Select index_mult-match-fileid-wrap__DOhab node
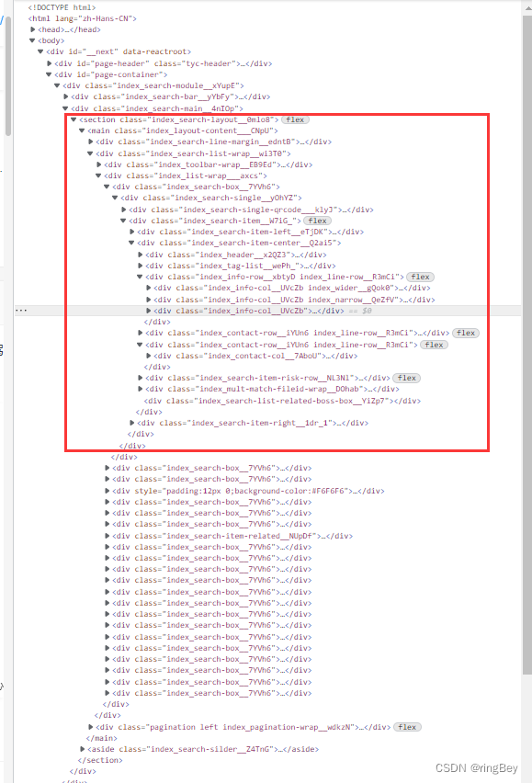Viewport: 532px width, 783px height. coord(272,389)
